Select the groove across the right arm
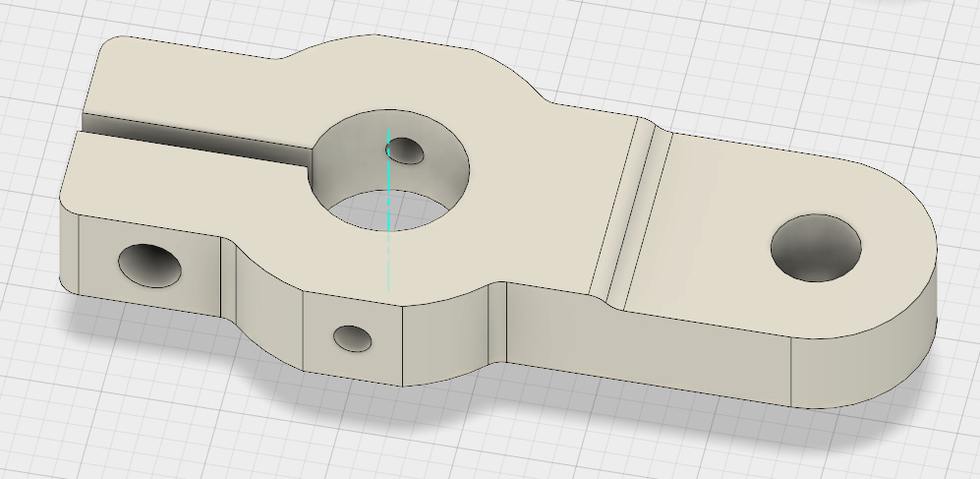This screenshot has width=980, height=479. pyautogui.click(x=631, y=213)
